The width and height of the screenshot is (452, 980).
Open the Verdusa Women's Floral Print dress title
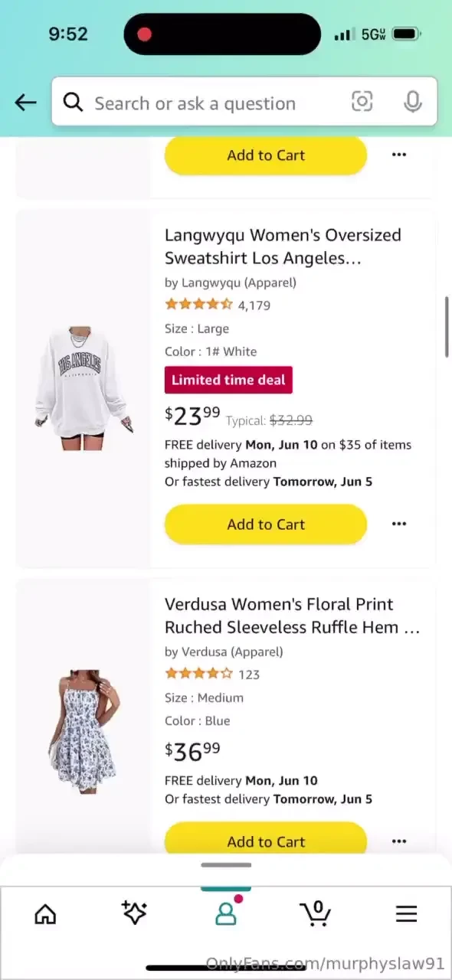tap(292, 615)
